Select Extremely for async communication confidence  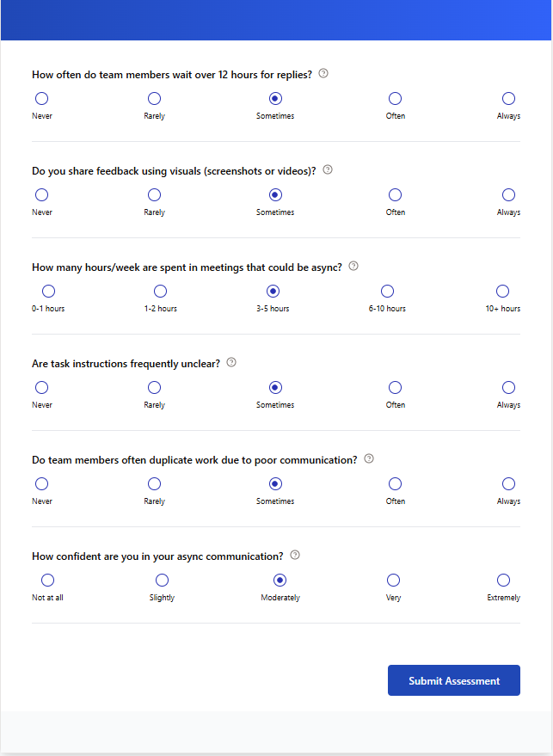coord(502,580)
